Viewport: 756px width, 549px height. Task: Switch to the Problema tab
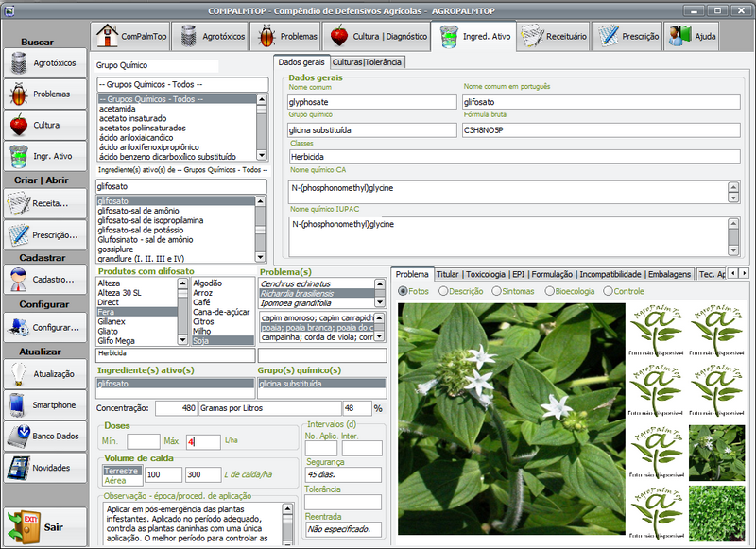(412, 274)
